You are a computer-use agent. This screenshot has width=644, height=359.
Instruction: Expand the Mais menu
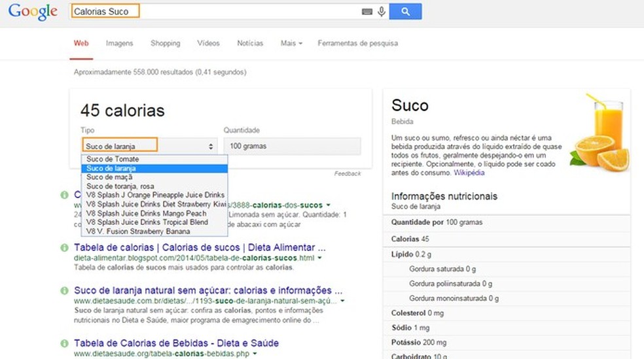click(291, 43)
